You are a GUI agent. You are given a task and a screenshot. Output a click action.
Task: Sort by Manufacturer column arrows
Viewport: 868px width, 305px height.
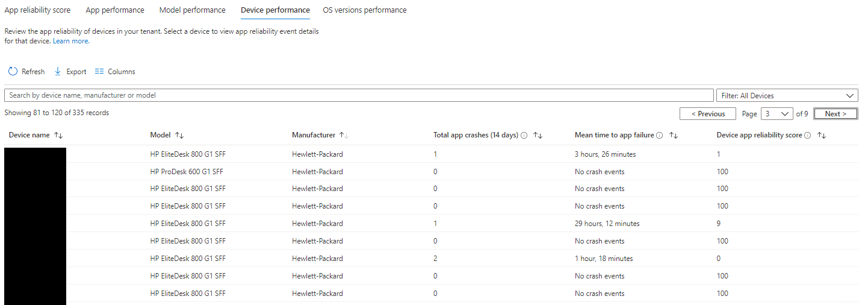point(344,136)
